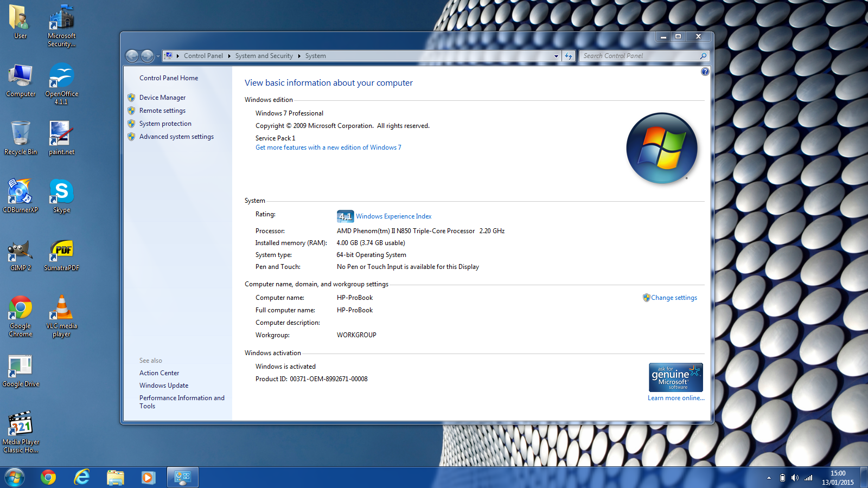Open Windows Experience Index link

393,216
